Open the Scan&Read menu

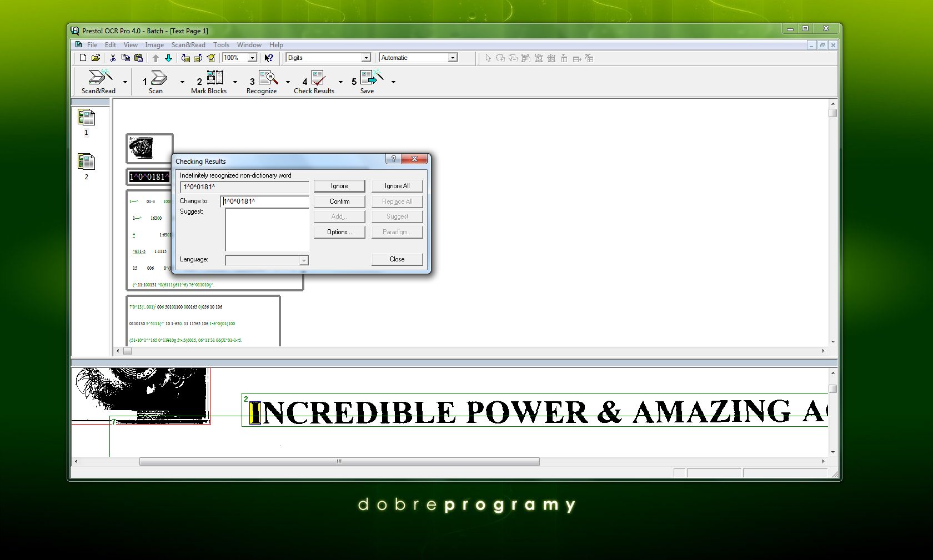tap(188, 45)
